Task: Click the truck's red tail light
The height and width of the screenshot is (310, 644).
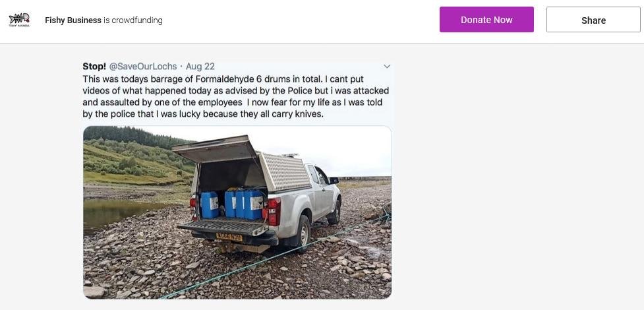Action: (274, 210)
